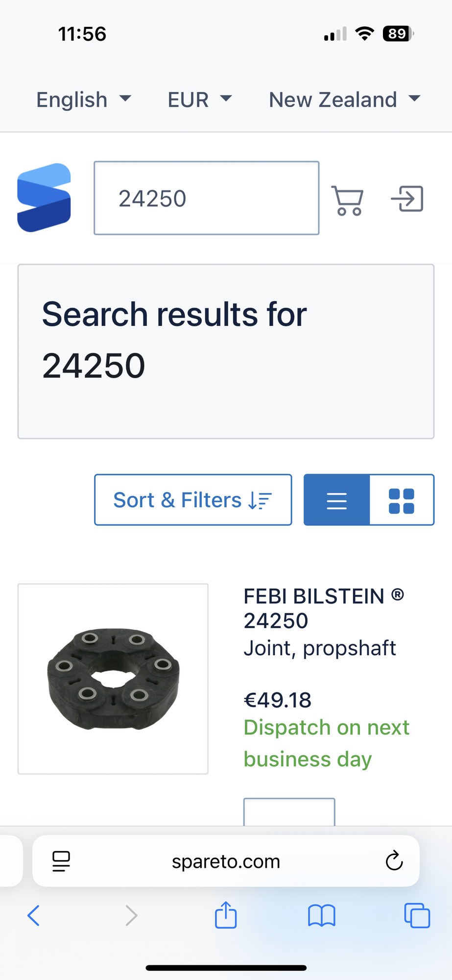Go back to previous page
Viewport: 452px width, 980px height.
33,915
